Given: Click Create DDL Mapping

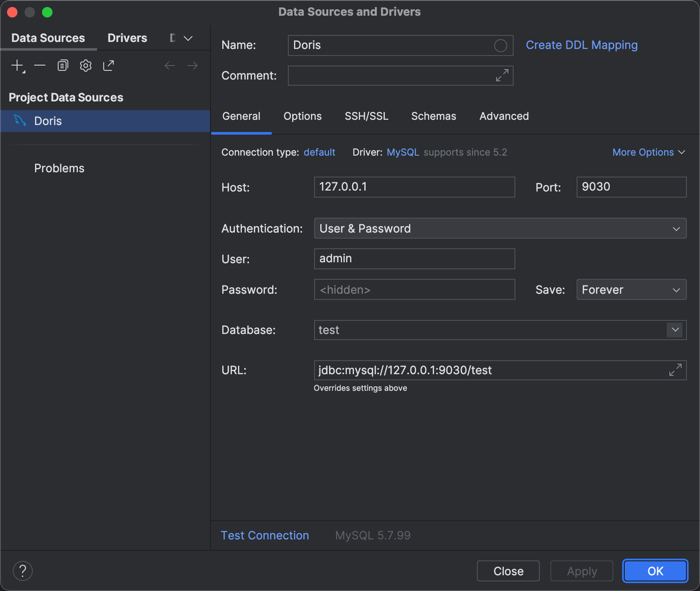Looking at the screenshot, I should pos(581,45).
